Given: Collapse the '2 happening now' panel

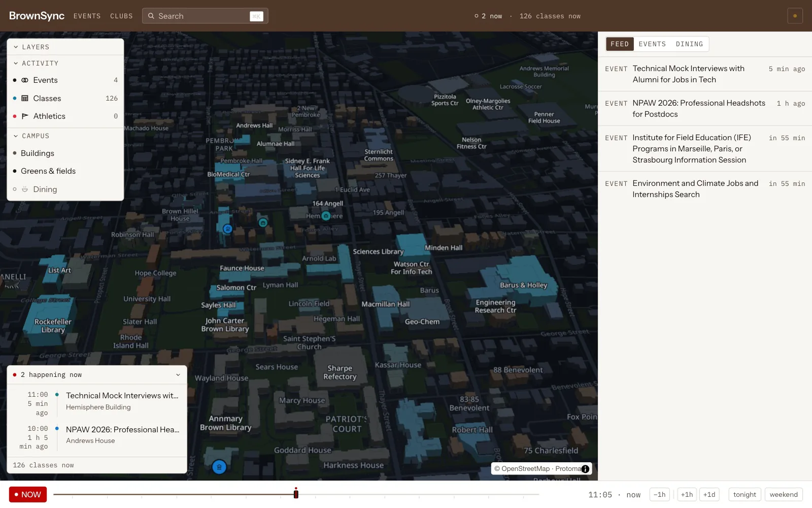Looking at the screenshot, I should (x=178, y=375).
